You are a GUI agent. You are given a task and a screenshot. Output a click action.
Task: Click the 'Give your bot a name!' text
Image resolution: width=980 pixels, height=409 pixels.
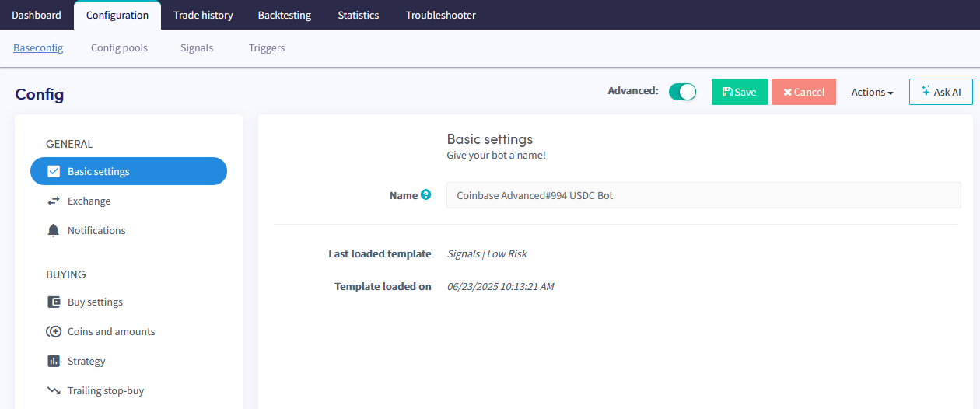pyautogui.click(x=496, y=155)
